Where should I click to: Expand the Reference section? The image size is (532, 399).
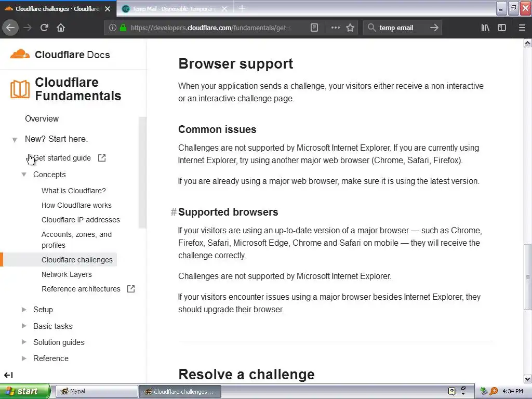[x=24, y=358]
